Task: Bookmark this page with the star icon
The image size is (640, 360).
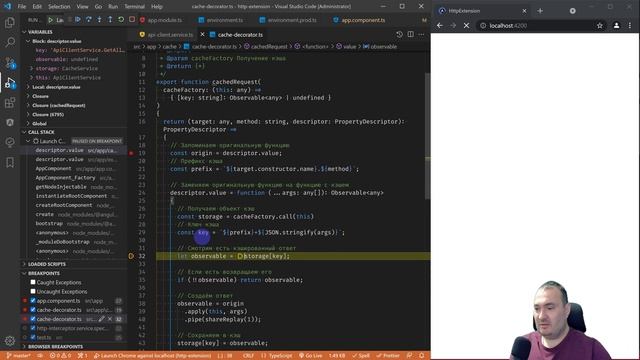Action: coord(600,25)
